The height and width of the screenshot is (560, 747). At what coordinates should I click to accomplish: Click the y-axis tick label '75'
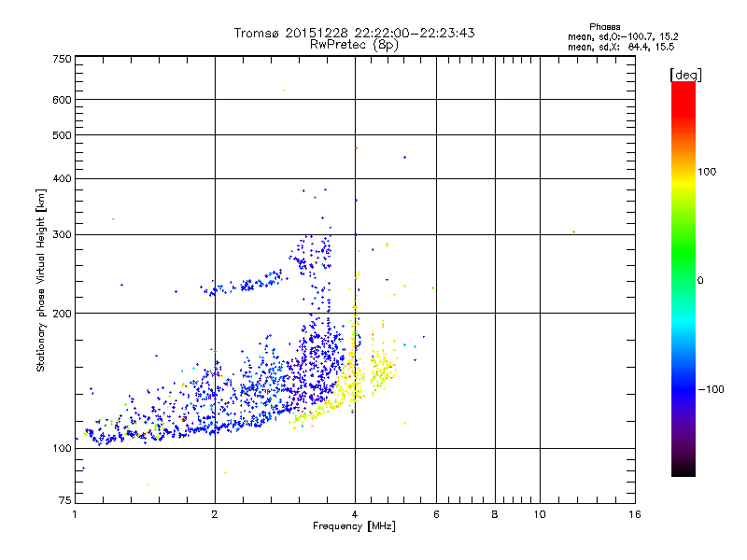65,500
